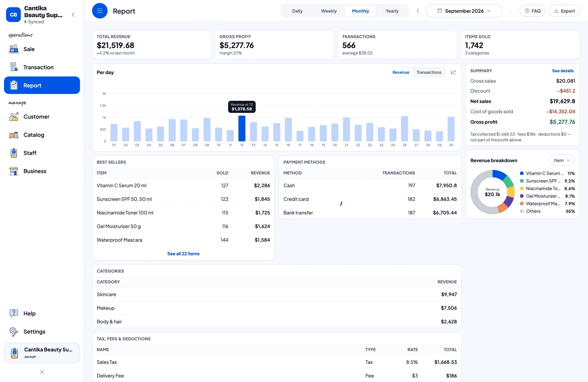Open the hamburger menu next to Report

point(99,11)
